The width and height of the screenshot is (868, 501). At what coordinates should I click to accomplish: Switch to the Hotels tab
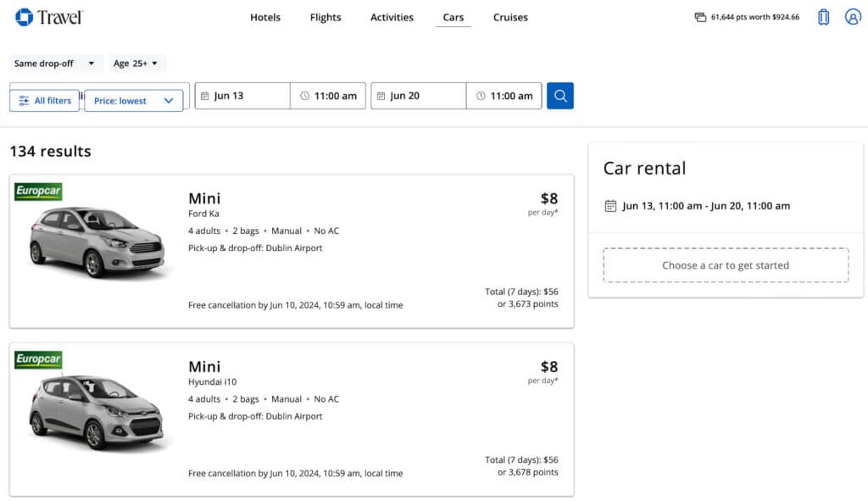pyautogui.click(x=265, y=17)
